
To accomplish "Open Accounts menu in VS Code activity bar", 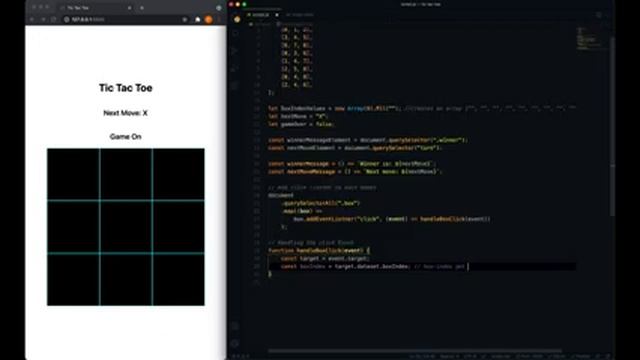I will pyautogui.click(x=235, y=326).
